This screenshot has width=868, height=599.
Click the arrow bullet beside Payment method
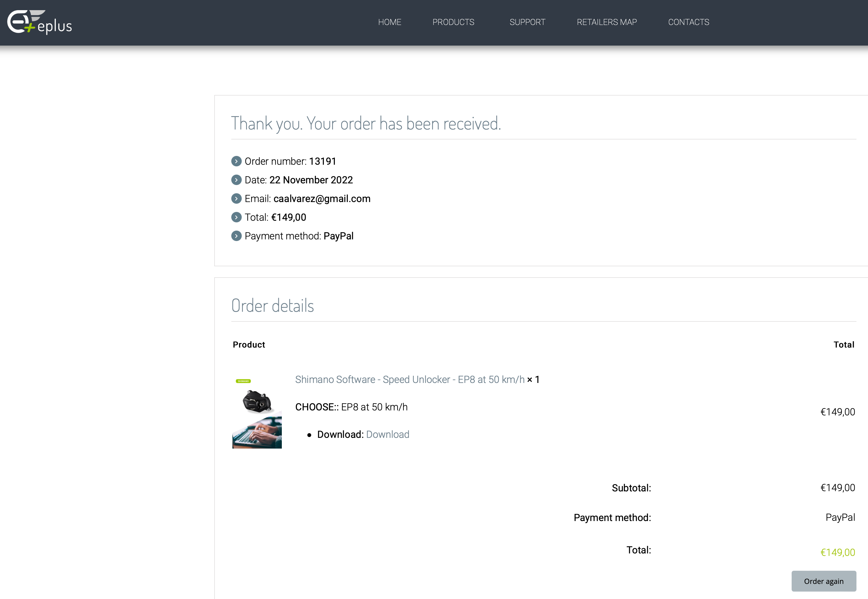(x=236, y=236)
